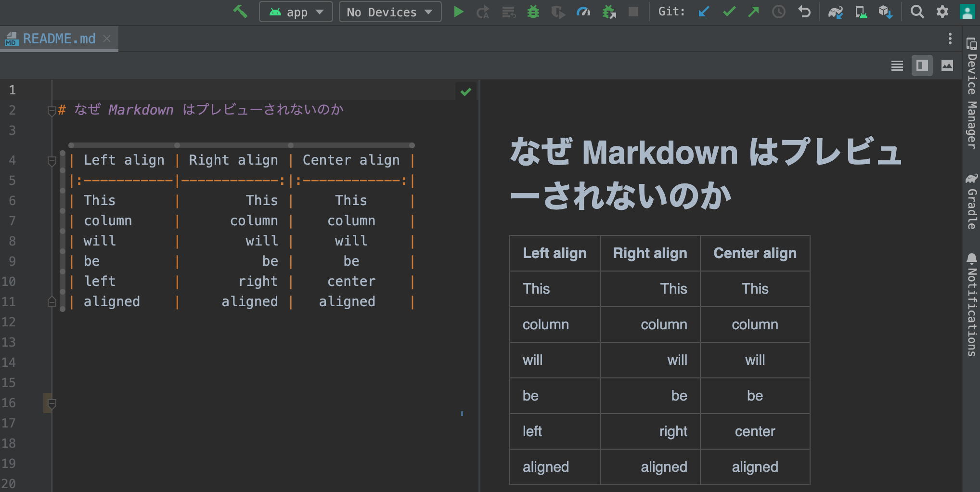
Task: Close the README.md tab
Action: coord(107,39)
